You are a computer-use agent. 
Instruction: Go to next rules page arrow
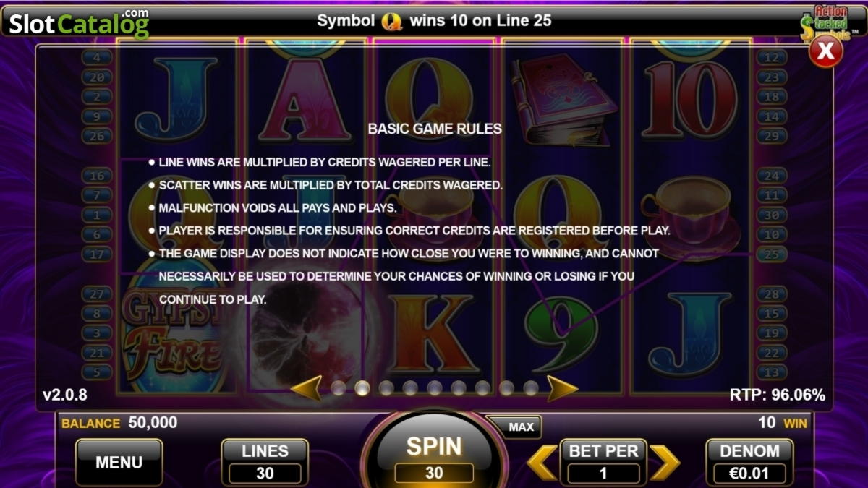[x=562, y=388]
